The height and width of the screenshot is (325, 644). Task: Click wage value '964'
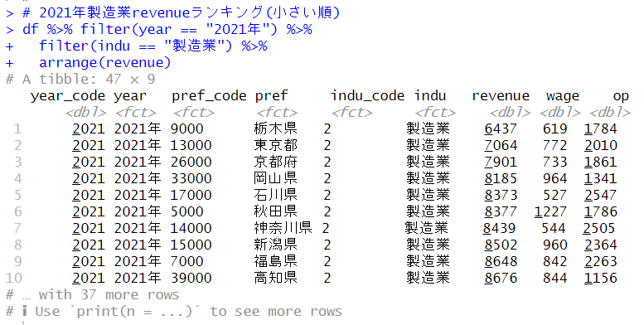(x=554, y=179)
